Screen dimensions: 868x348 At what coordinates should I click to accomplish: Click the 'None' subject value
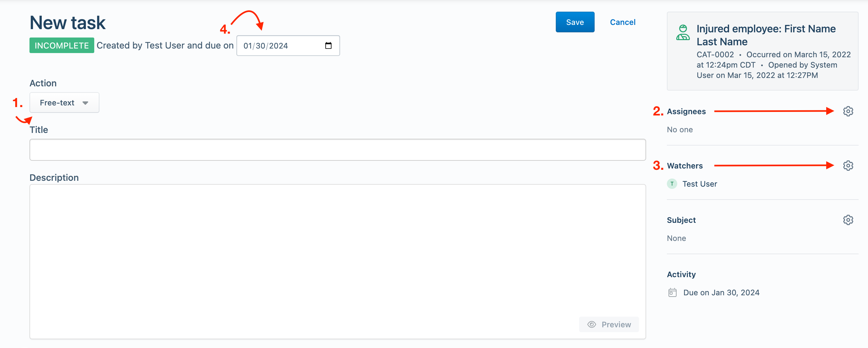point(676,238)
